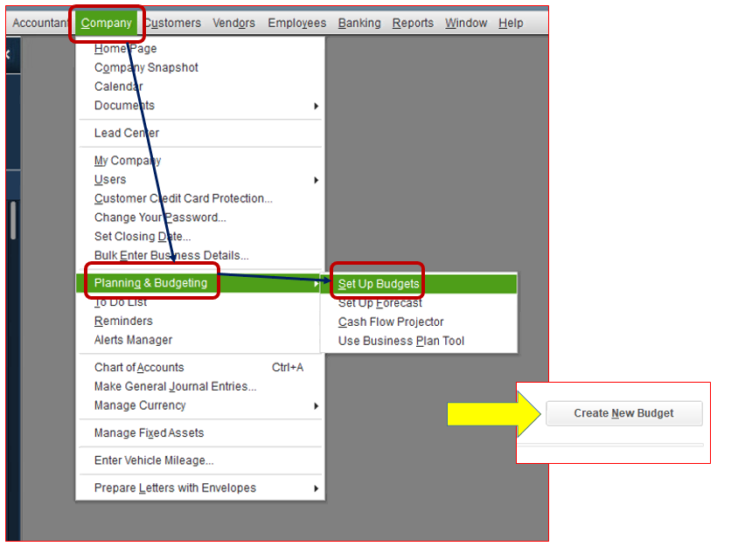This screenshot has height=560, width=731.
Task: Expand Prepare Letters with Envelopes submenu
Action: pyautogui.click(x=200, y=488)
